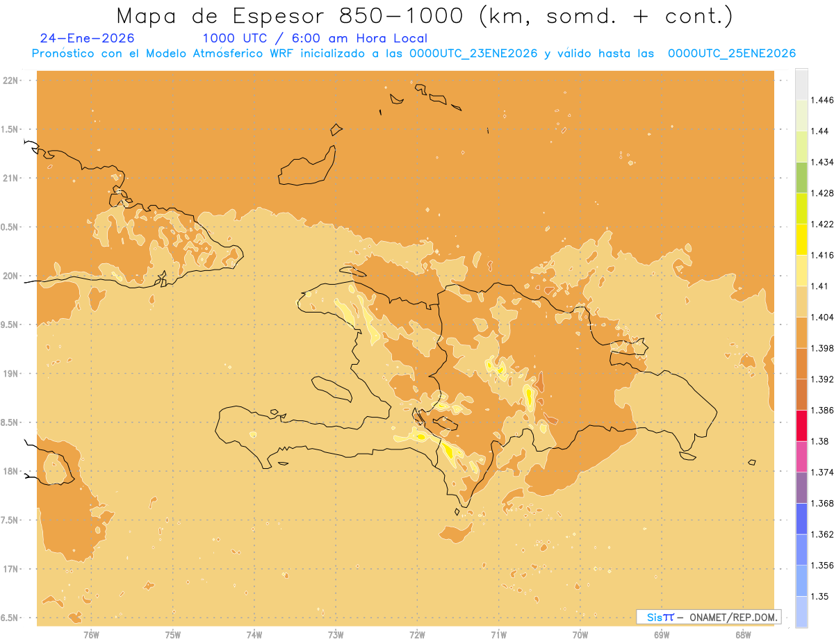Image resolution: width=834 pixels, height=644 pixels.
Task: Click the '18N' latitude label
Action: click(10, 471)
